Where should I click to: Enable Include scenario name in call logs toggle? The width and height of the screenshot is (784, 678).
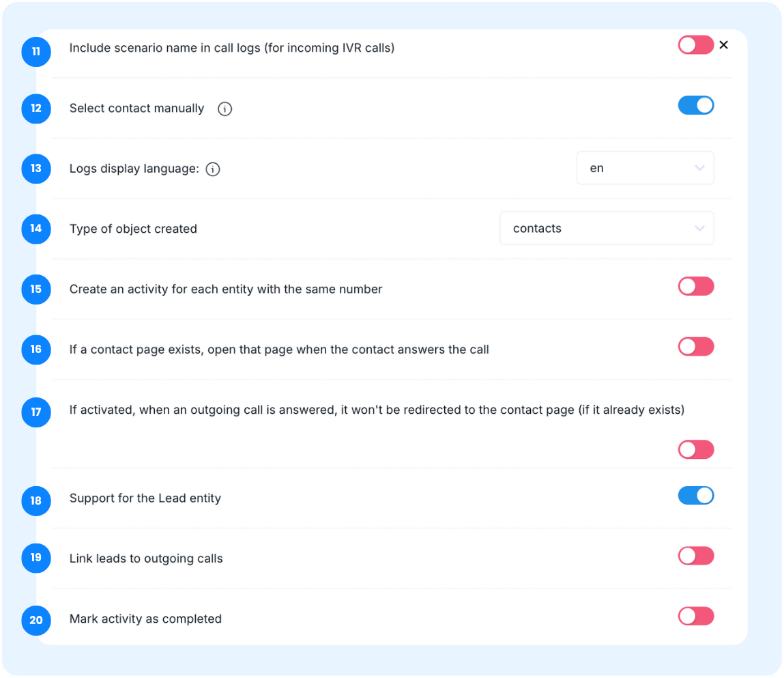pyautogui.click(x=695, y=45)
